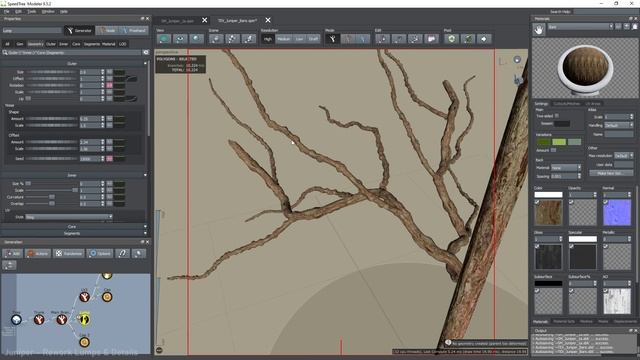This screenshot has height=360, width=640.
Task: Set resolution to Medium
Action: [283, 39]
